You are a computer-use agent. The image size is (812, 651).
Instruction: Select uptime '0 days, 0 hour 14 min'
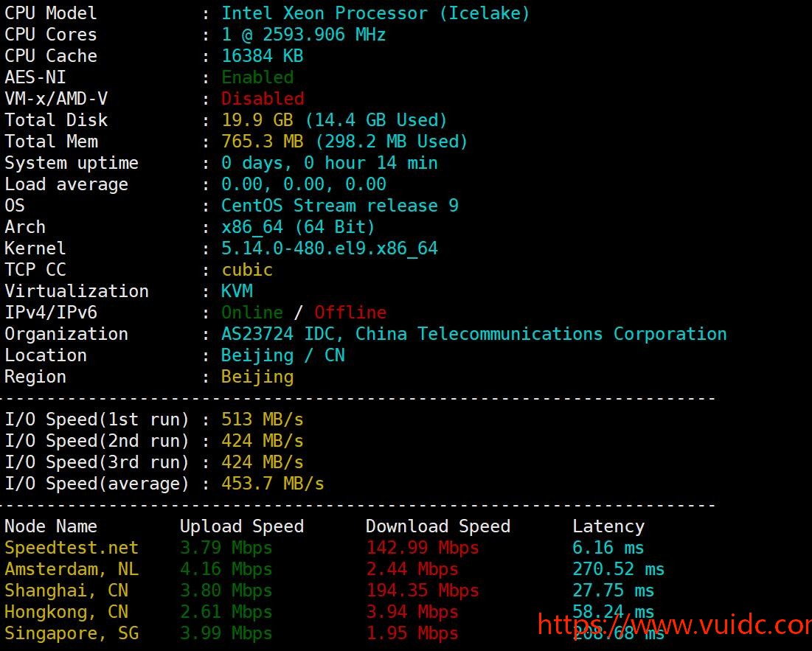click(330, 163)
